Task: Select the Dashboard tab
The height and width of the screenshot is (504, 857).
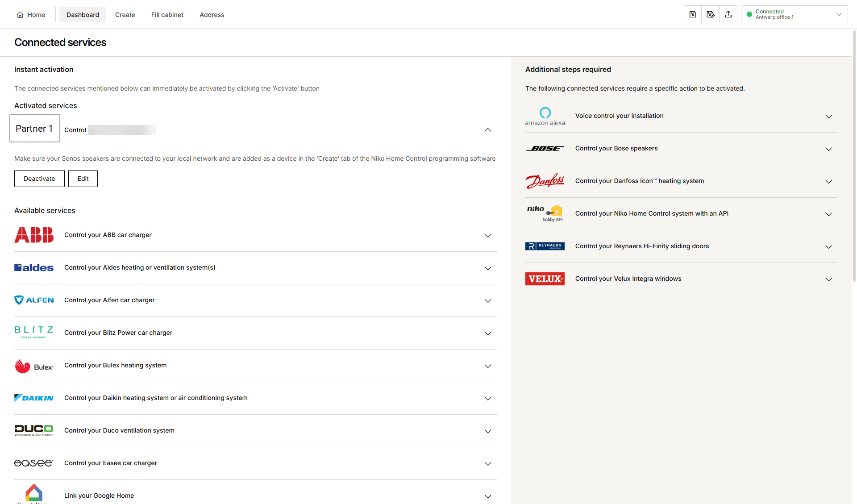Action: coord(83,15)
